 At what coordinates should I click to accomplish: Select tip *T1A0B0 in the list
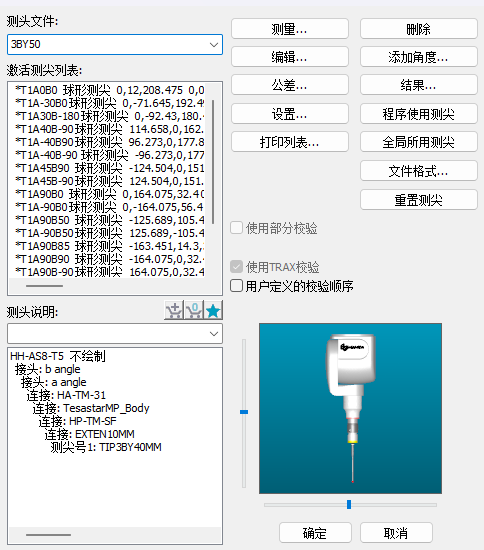(109, 90)
